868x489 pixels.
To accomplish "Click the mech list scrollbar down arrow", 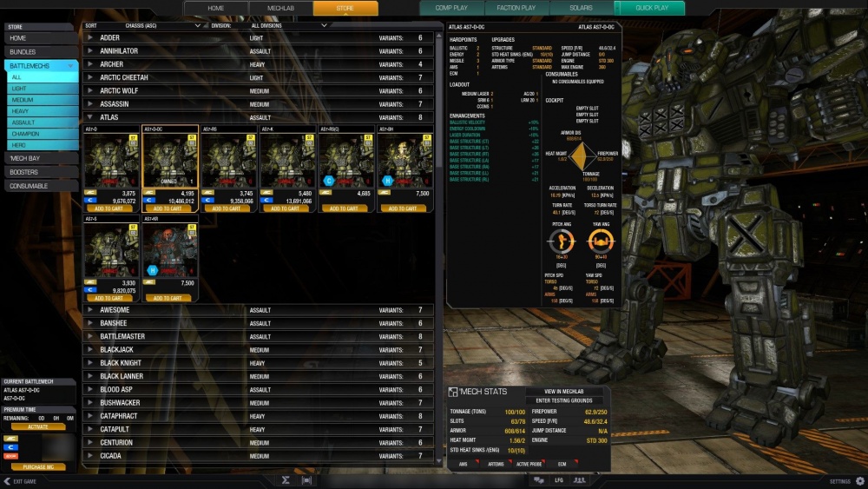I will point(439,460).
